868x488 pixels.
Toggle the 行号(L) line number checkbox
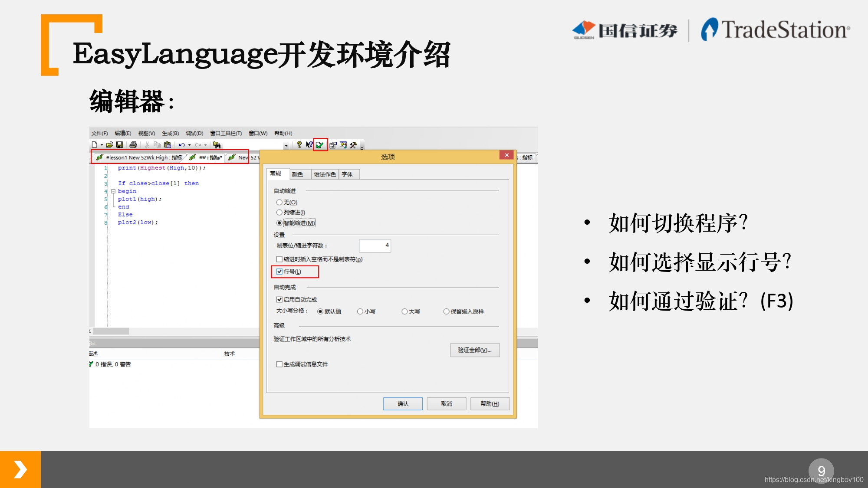pos(279,272)
